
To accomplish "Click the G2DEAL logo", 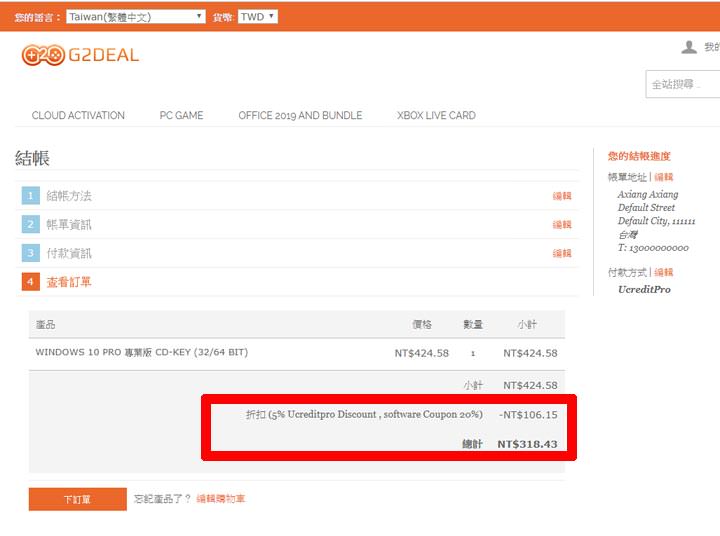I will pos(80,55).
